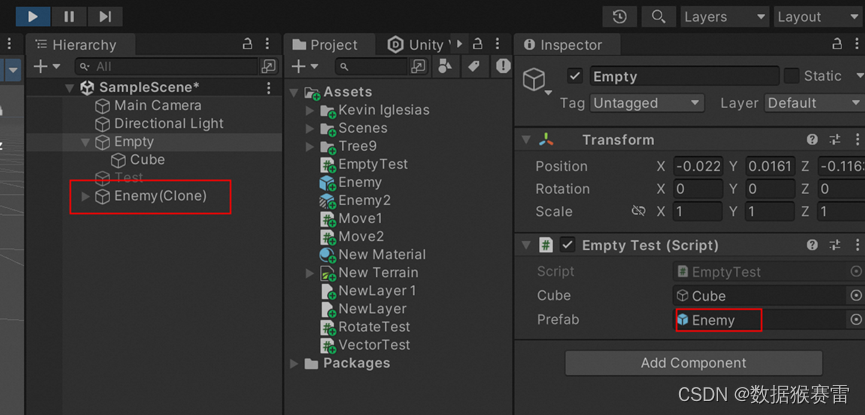Expand the Scenes folder
Image resolution: width=865 pixels, height=415 pixels.
click(x=310, y=129)
